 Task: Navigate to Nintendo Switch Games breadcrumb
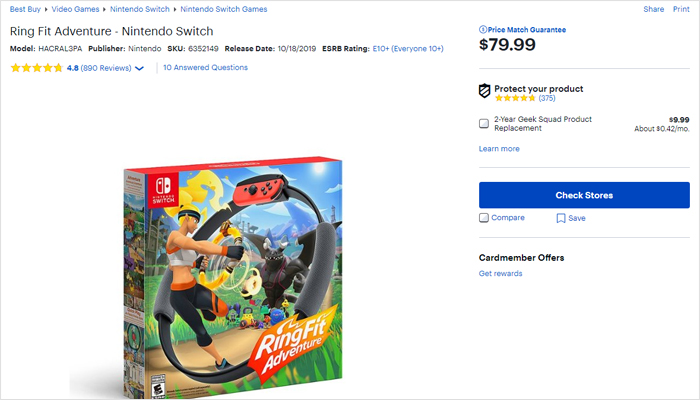point(226,9)
